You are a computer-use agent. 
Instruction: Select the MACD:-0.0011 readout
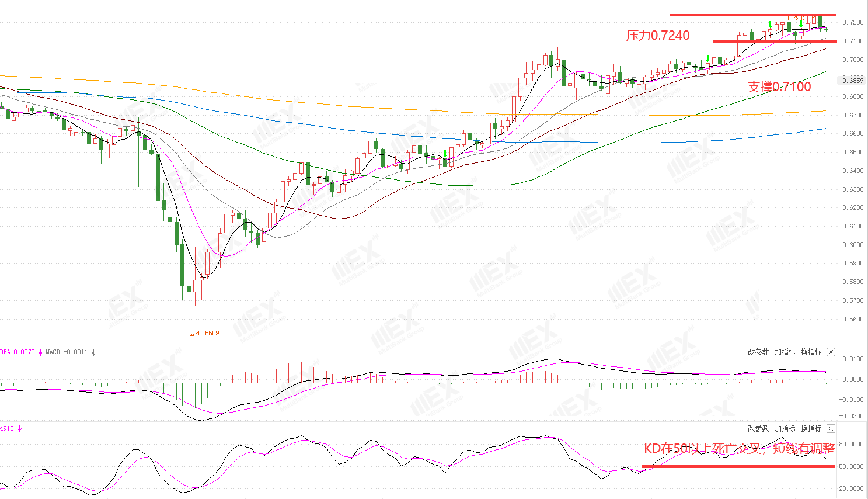67,352
